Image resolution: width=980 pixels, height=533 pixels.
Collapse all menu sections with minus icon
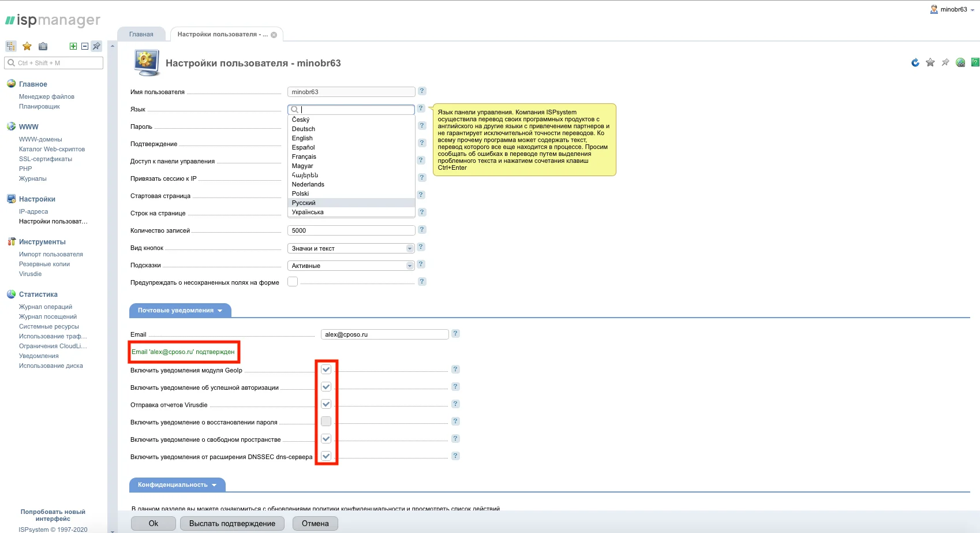[85, 46]
